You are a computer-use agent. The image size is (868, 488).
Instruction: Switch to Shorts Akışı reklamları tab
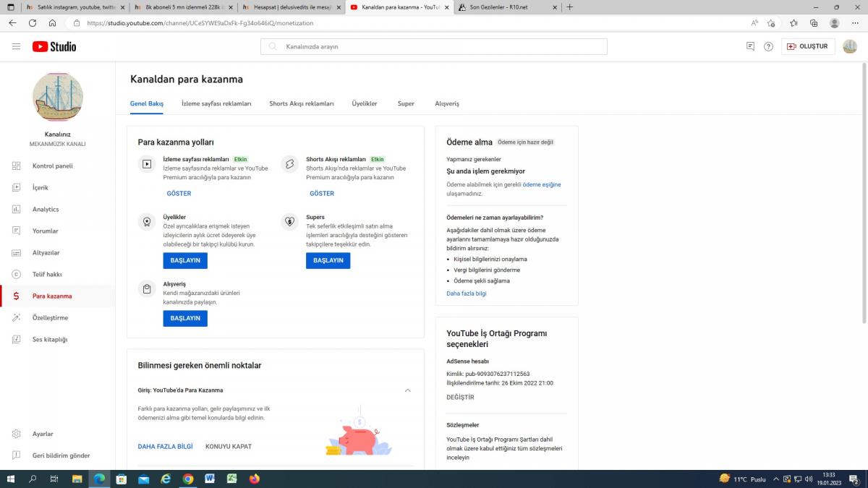pyautogui.click(x=302, y=103)
